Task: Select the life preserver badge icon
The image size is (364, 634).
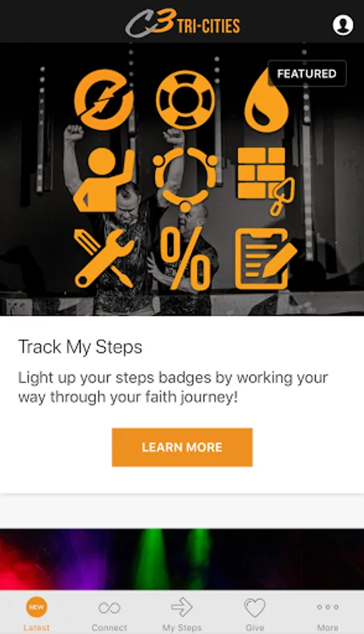Action: (185, 100)
